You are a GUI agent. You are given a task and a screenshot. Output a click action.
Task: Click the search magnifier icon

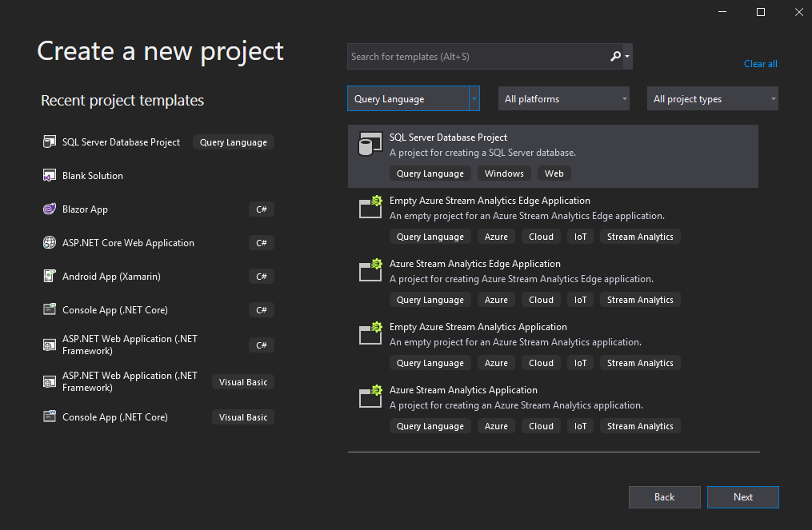(x=615, y=57)
